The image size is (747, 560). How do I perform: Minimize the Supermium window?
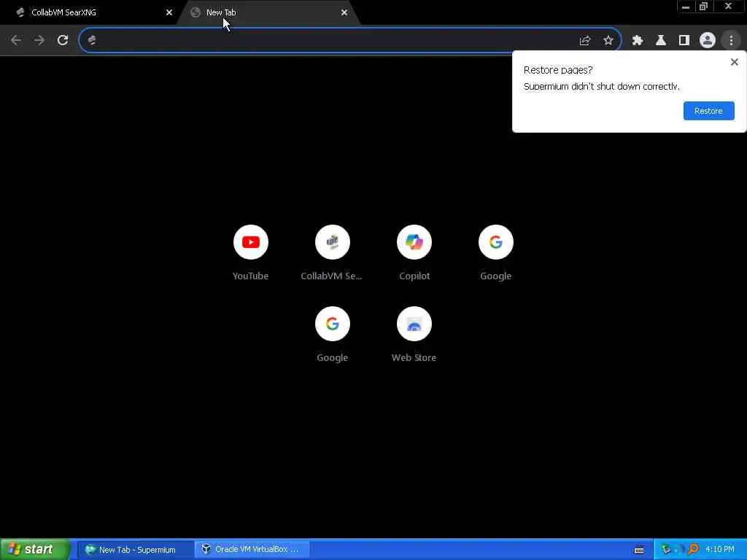tap(686, 7)
